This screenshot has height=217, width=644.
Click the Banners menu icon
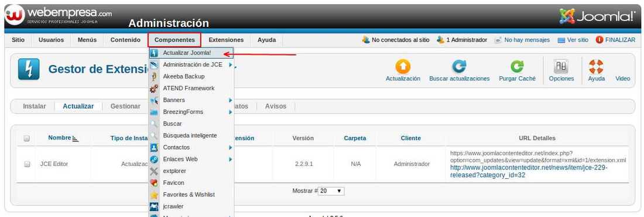154,100
